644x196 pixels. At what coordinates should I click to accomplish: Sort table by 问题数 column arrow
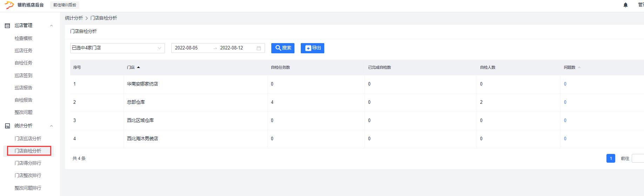pos(579,67)
